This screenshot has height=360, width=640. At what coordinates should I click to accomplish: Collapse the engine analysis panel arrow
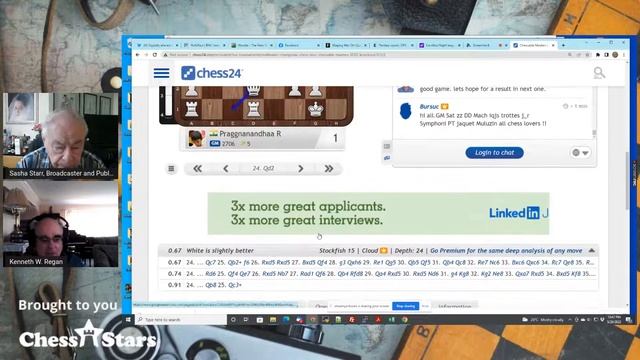(x=591, y=250)
